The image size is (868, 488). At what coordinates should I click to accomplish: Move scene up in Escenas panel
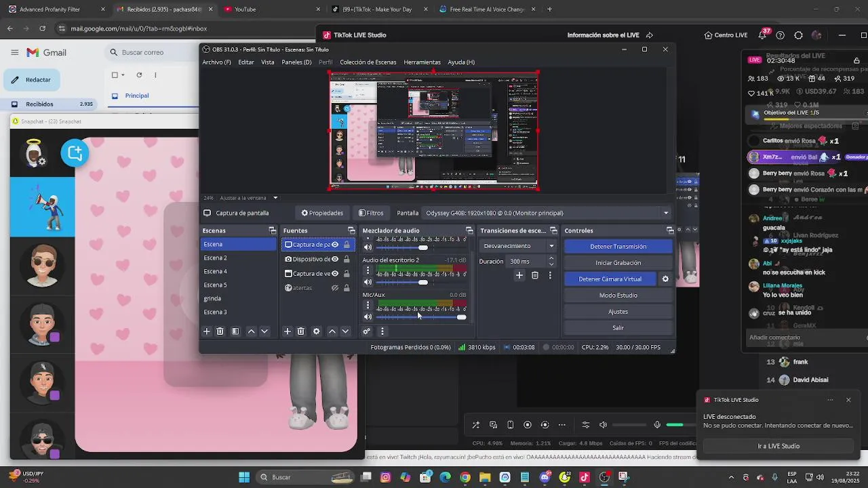[x=251, y=331]
